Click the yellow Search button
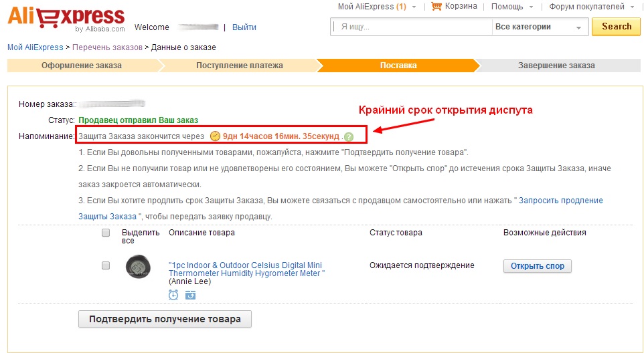Screen dimensions: 644x353 tap(616, 27)
